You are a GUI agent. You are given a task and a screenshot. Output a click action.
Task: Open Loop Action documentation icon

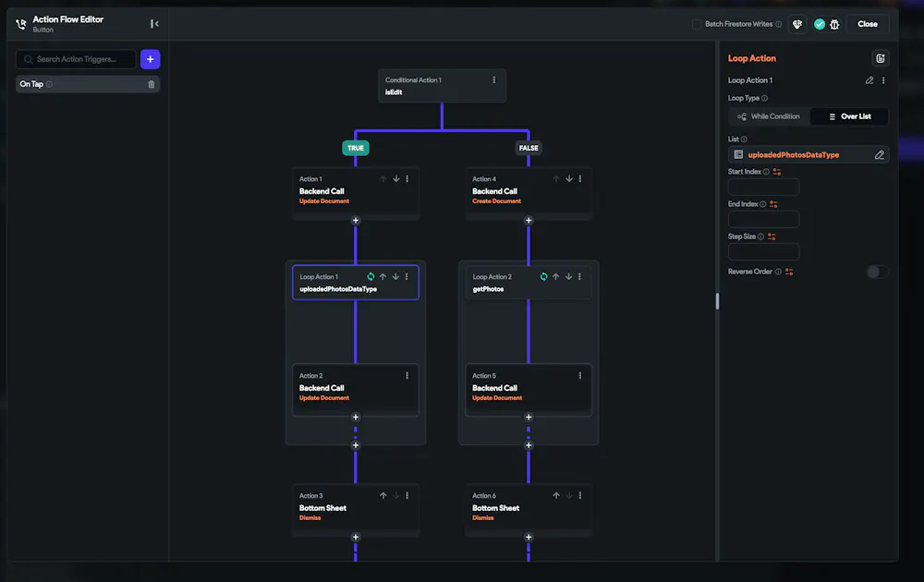881,58
